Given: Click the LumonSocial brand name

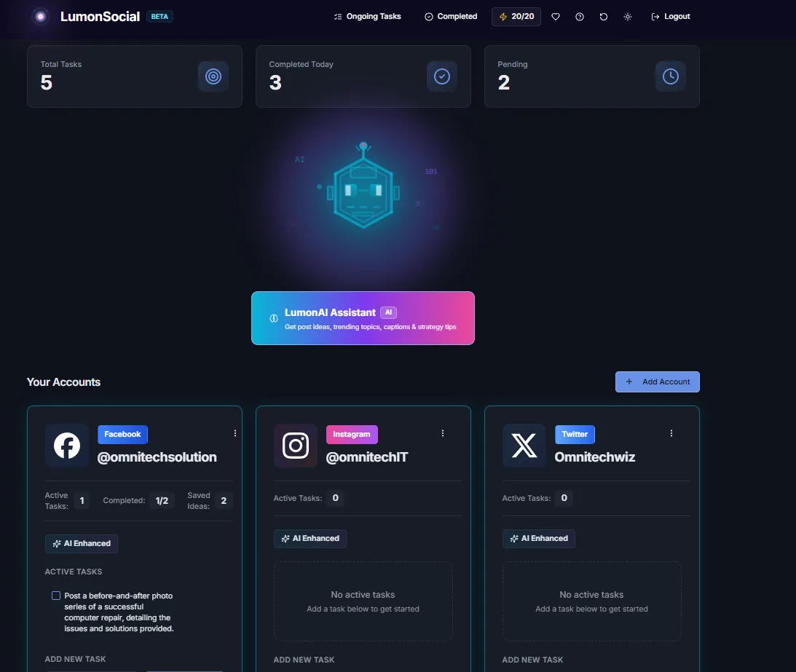Looking at the screenshot, I should point(100,17).
